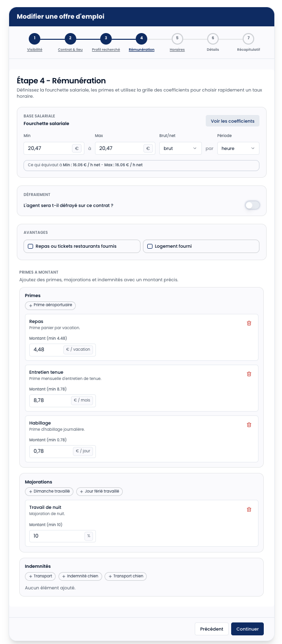Screen dimensions: 282x644
Task: Click Voir les coefficients button
Action: point(233,121)
